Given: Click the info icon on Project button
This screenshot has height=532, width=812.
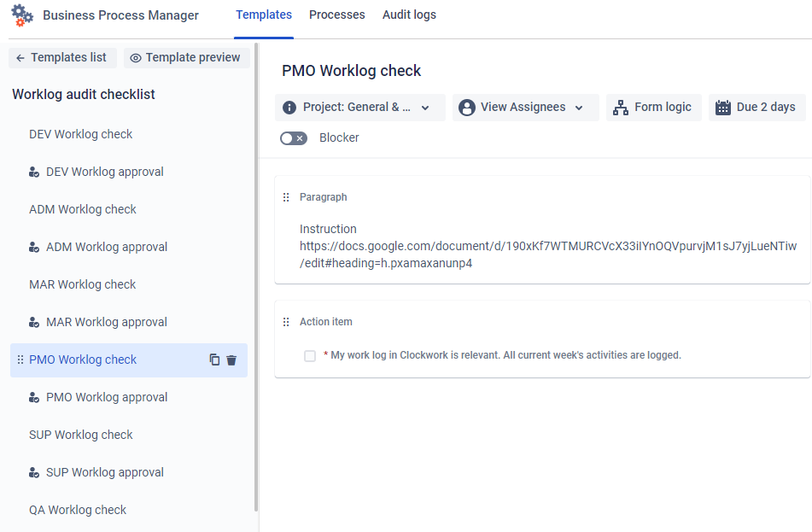Looking at the screenshot, I should [289, 108].
